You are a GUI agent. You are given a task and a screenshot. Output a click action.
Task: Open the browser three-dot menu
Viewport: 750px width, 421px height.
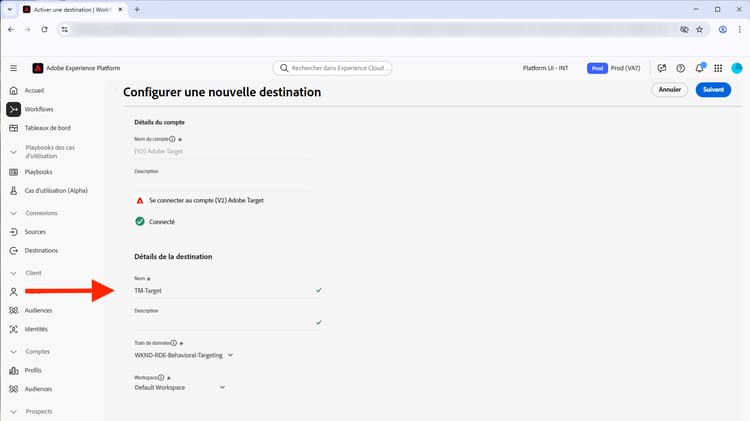click(739, 29)
